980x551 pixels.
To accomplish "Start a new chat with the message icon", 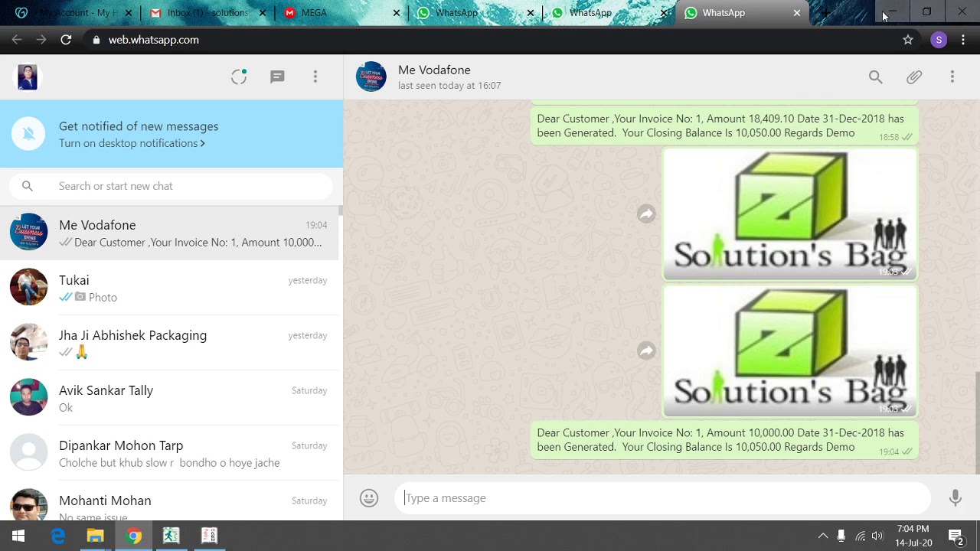I will coord(277,77).
